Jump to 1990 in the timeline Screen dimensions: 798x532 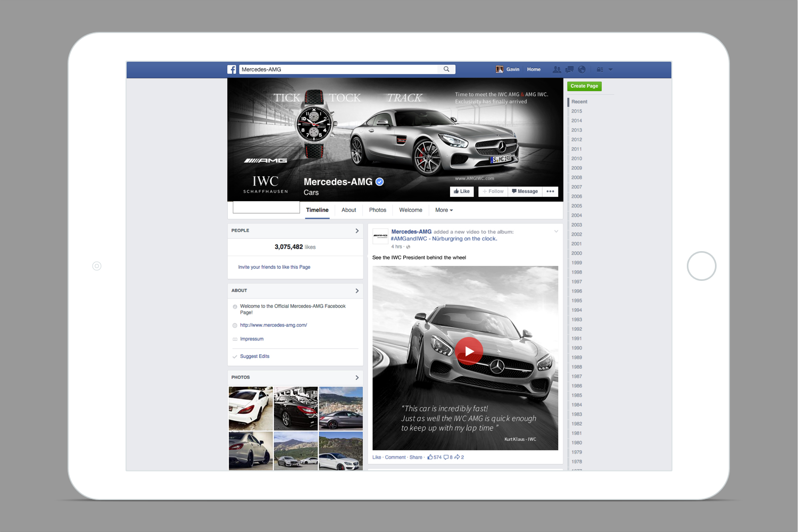(577, 348)
